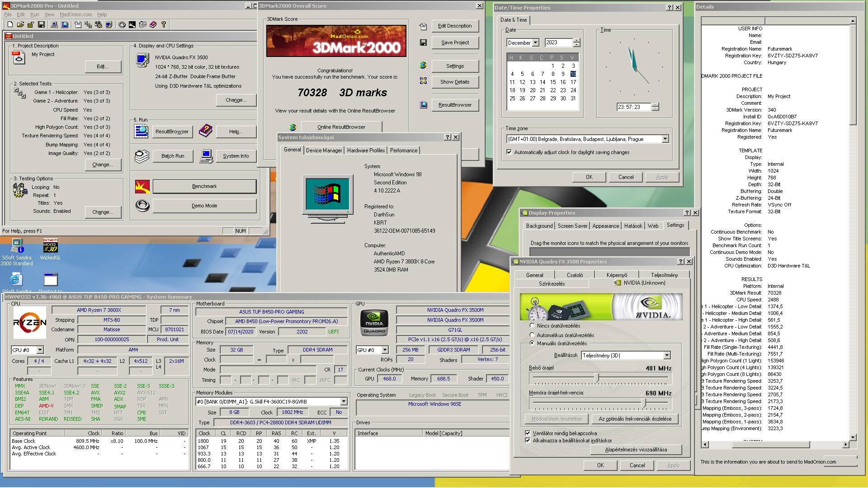Click the Show Details button
Viewport: 868px width, 488px height.
click(455, 82)
